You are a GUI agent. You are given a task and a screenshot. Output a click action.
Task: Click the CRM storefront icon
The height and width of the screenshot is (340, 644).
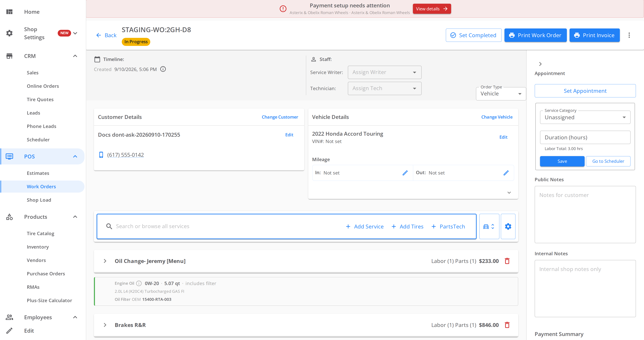point(10,56)
